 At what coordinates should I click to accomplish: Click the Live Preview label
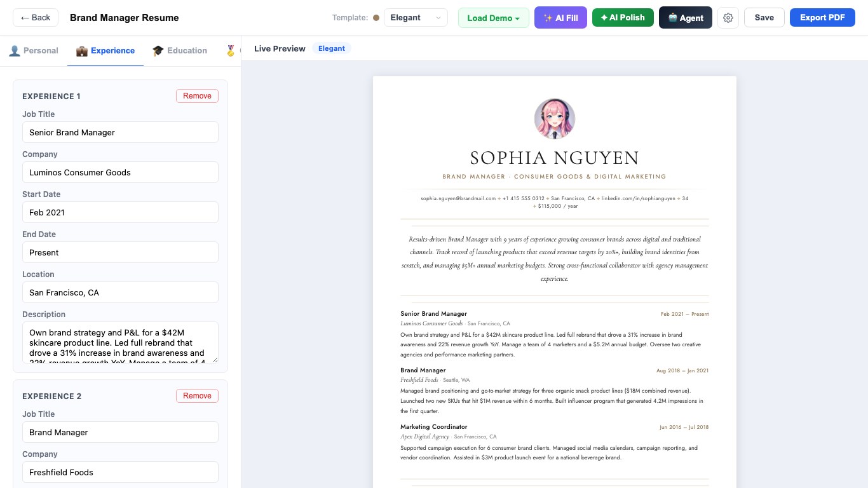pyautogui.click(x=280, y=48)
